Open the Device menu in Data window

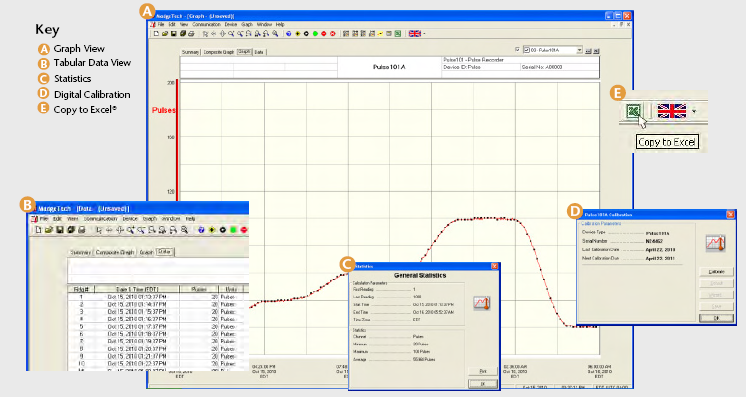point(130,219)
